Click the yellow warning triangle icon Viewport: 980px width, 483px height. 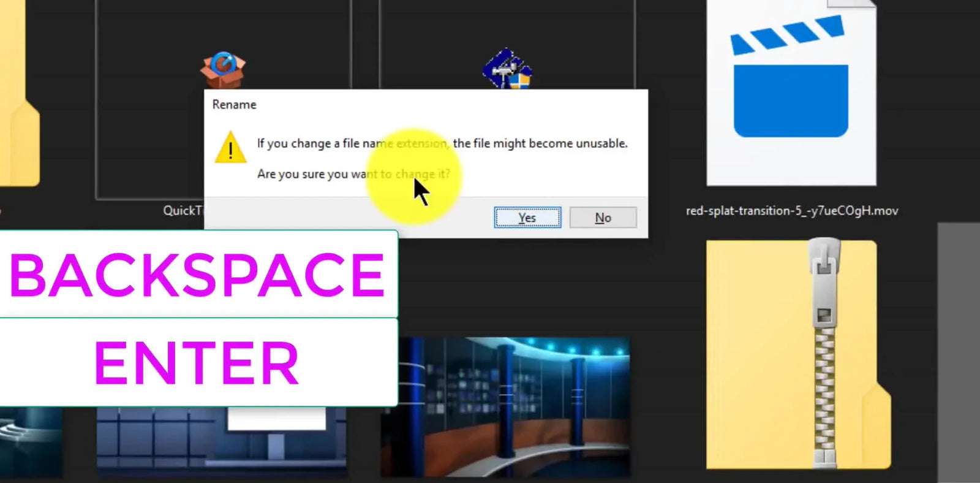point(230,148)
